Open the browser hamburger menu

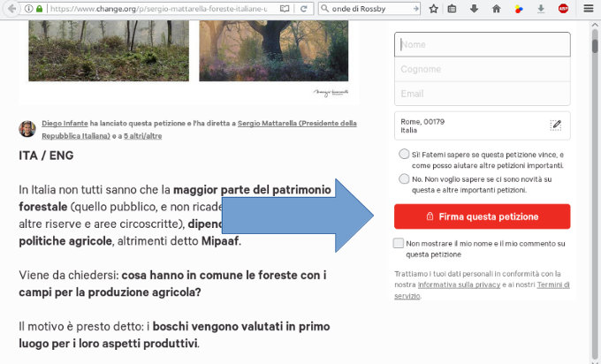[x=589, y=9]
